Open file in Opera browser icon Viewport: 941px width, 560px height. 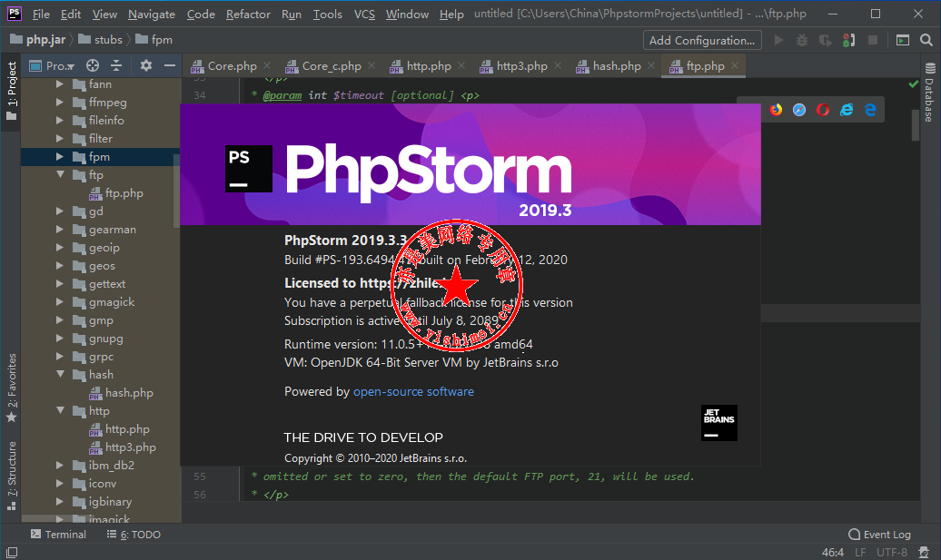823,110
